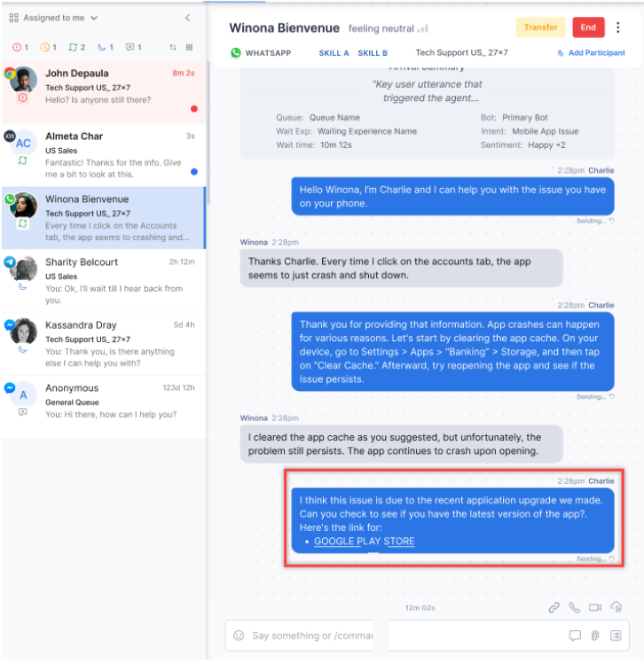Start a voice call with phone icon
Image resolution: width=644 pixels, height=664 pixels.
[574, 607]
